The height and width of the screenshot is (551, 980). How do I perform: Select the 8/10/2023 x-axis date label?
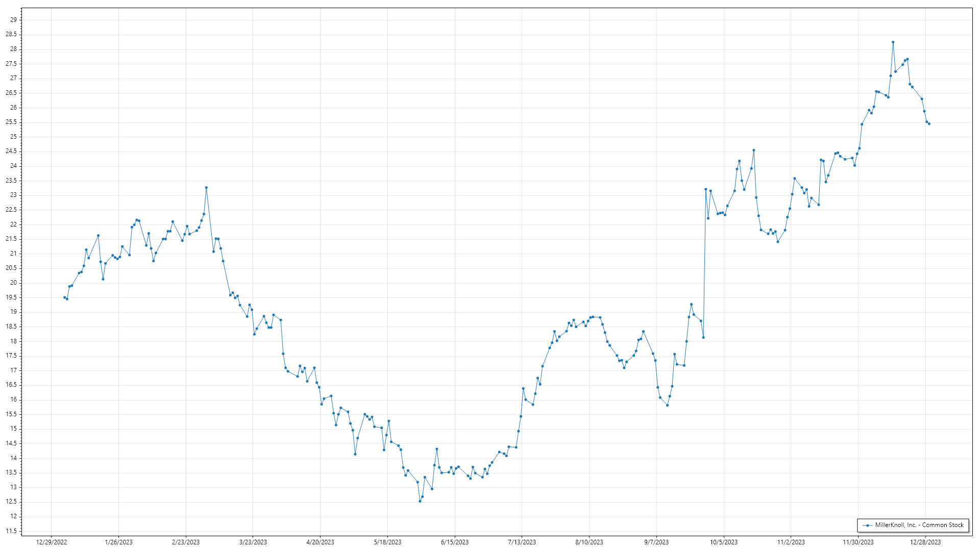589,542
